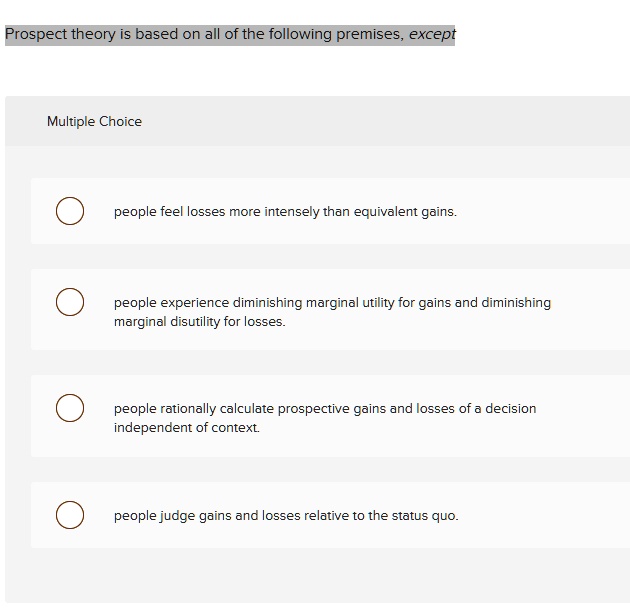Click the word 'Prospect' starting the question
630x612 pixels.
tap(36, 35)
